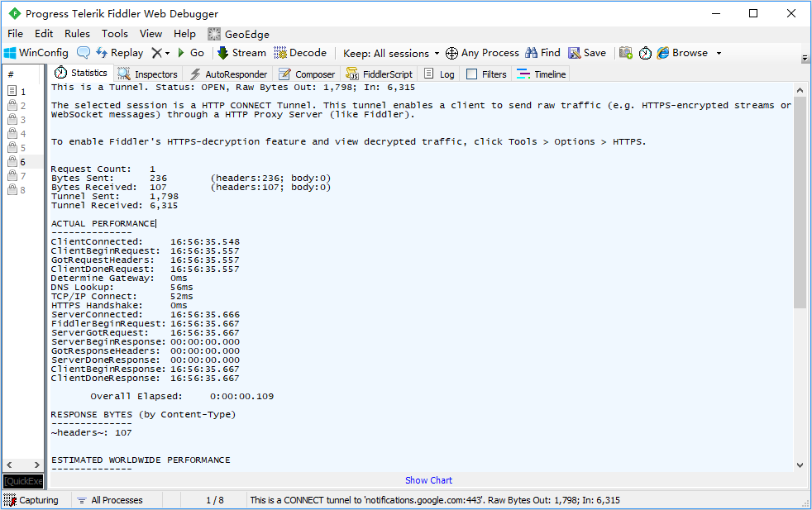
Task: Switch to the FiddlerScript tab
Action: click(379, 74)
